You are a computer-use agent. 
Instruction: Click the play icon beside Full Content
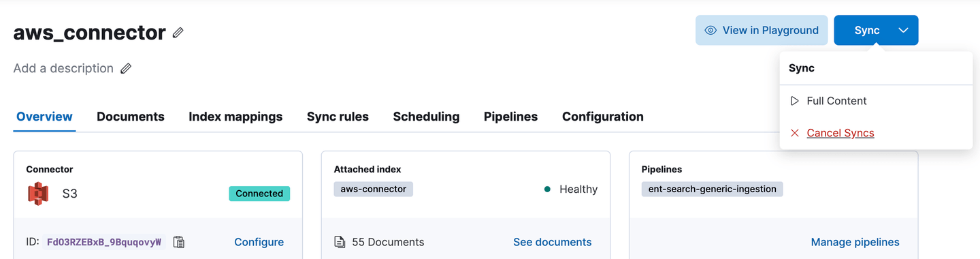794,101
